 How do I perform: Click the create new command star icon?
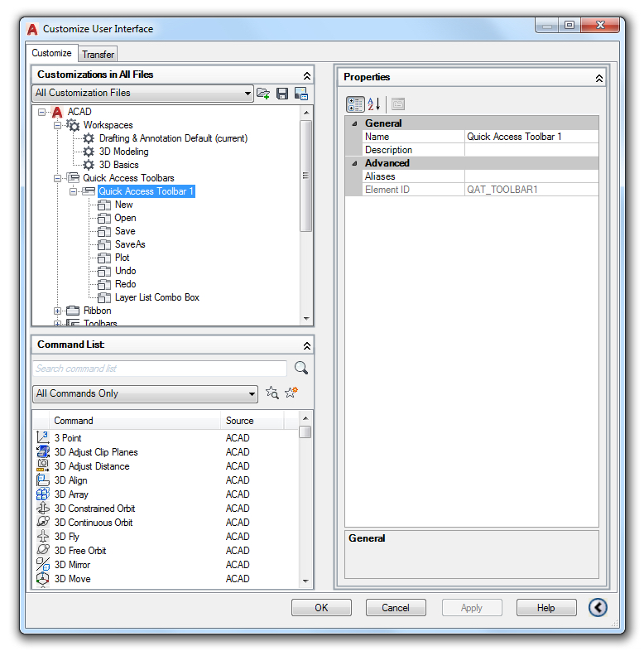(x=291, y=393)
